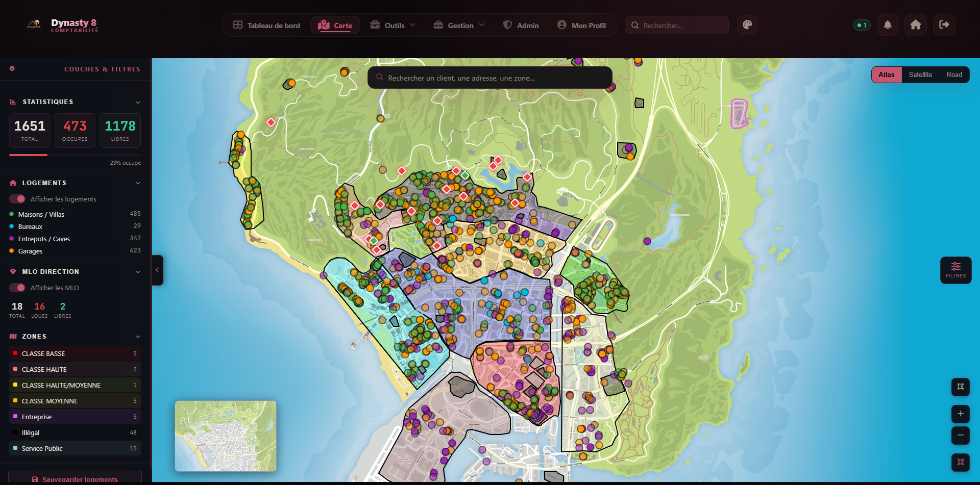The height and width of the screenshot is (485, 980).
Task: Open the theme palette icon
Action: tap(747, 25)
